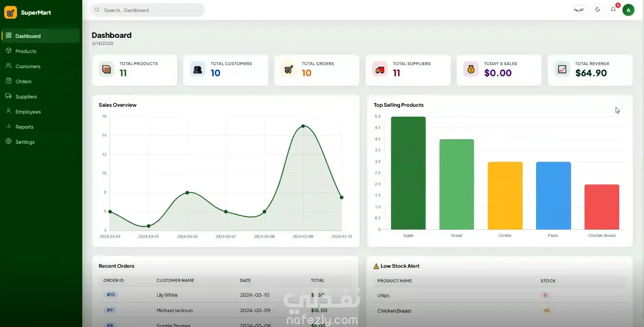This screenshot has height=327, width=644.
Task: Click the Total Revenue chart icon
Action: 562,69
